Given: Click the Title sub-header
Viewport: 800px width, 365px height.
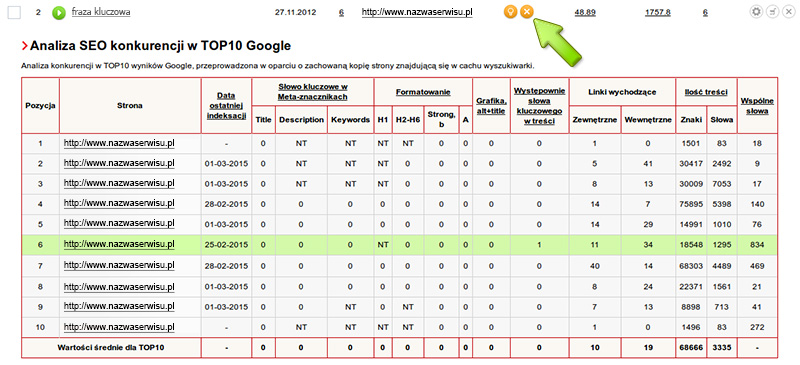Looking at the screenshot, I should (263, 119).
